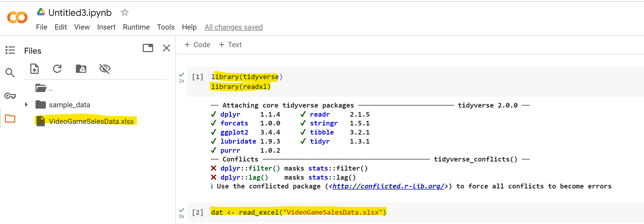Image resolution: width=644 pixels, height=224 pixels.
Task: Click the [2] execution count label
Action: pyautogui.click(x=198, y=212)
